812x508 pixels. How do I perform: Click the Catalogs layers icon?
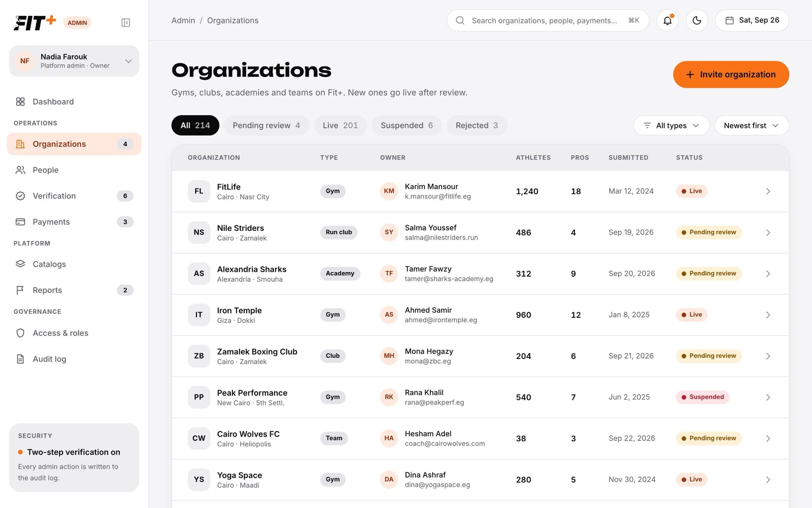(20, 264)
